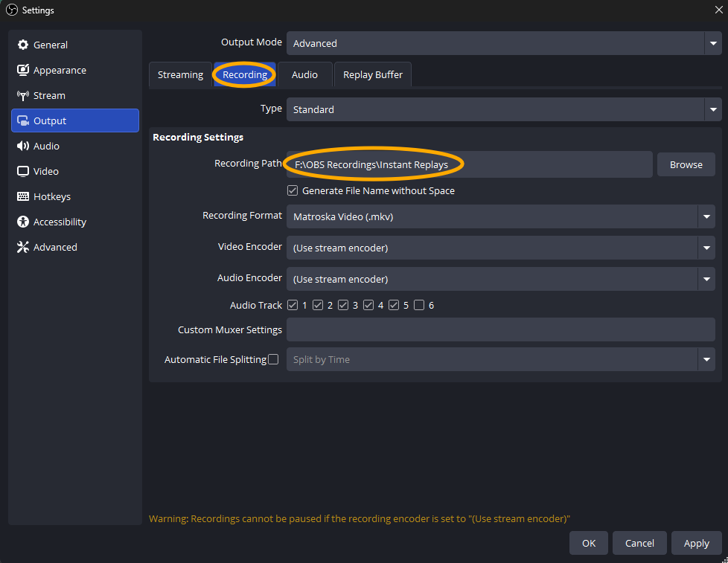Uncheck audio track 4
The image size is (728, 563).
click(x=368, y=305)
